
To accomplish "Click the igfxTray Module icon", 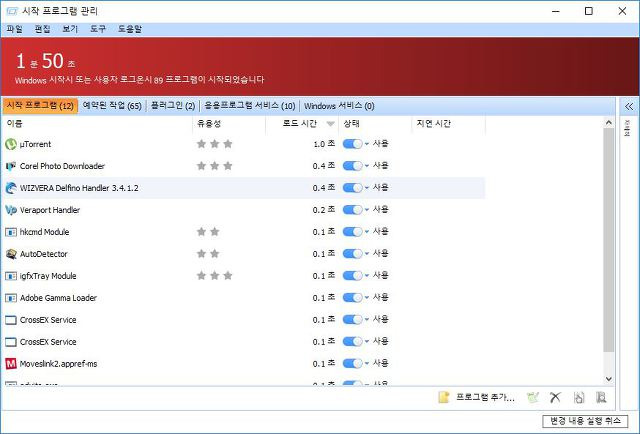I will pos(11,276).
